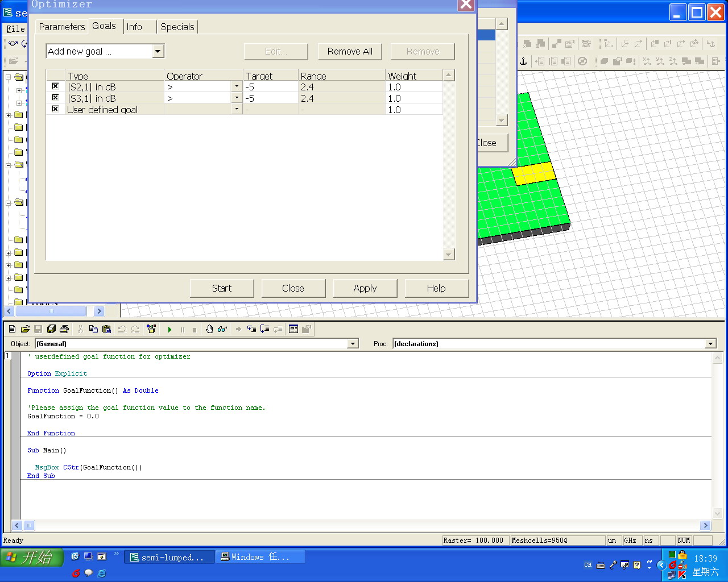Viewport: 728px width, 582px height.
Task: Select the Goals tab
Action: 104,26
